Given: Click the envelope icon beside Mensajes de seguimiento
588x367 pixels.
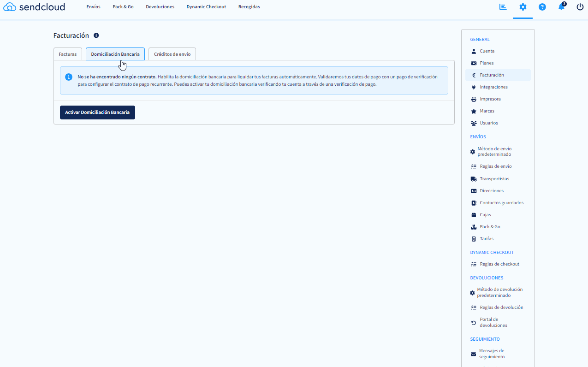Looking at the screenshot, I should 473,354.
